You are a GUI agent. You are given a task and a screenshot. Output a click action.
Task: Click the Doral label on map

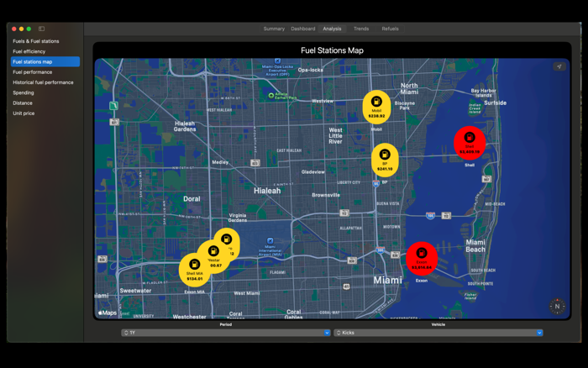192,199
